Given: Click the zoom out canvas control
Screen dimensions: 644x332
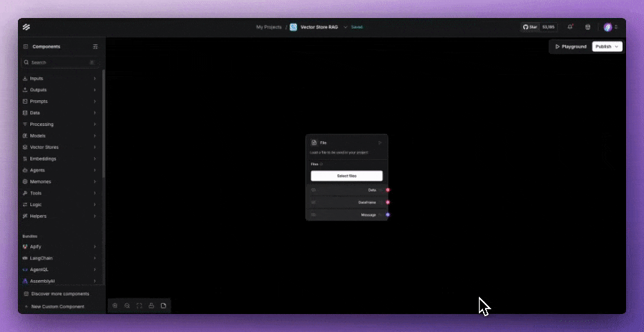Looking at the screenshot, I should (x=127, y=305).
